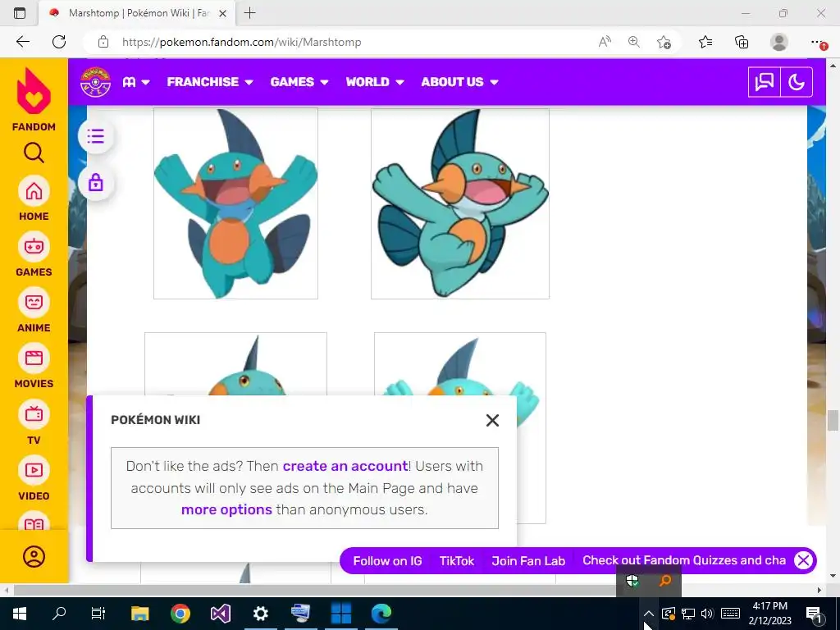Follow the create an account link
Image resolution: width=840 pixels, height=630 pixels.
(345, 466)
